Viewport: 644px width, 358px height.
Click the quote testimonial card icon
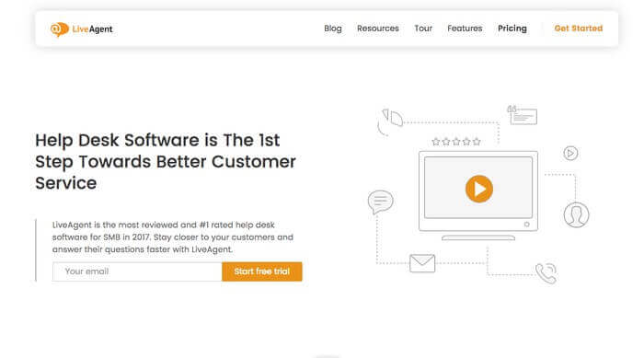(522, 115)
